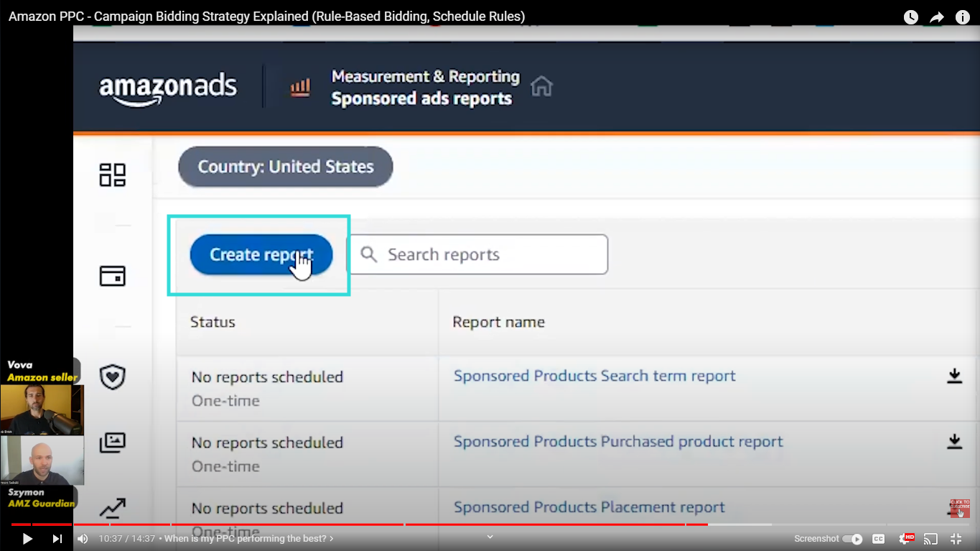Click the 'Measurement & Reporting' label

point(425,76)
